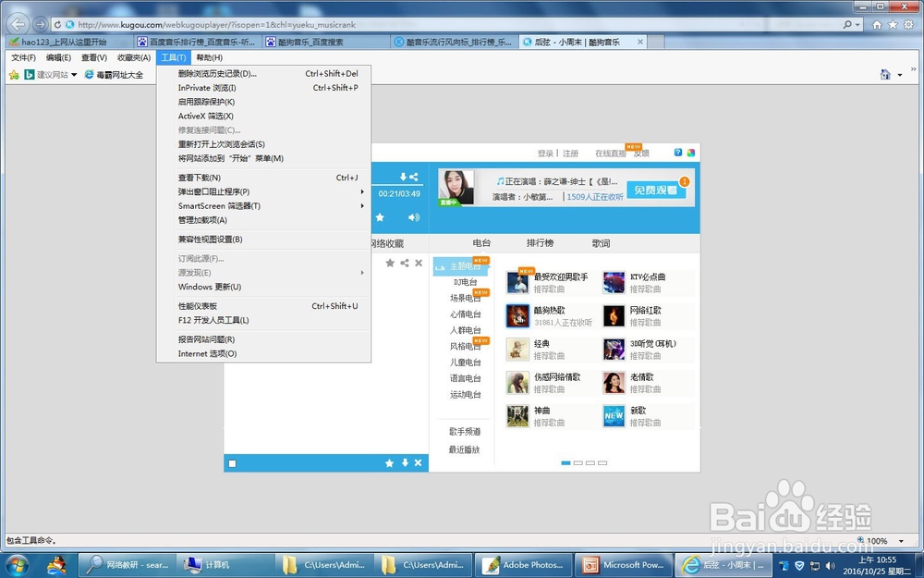Expand 弹出窗口阻止程序 submenu
The image size is (924, 578).
[362, 191]
